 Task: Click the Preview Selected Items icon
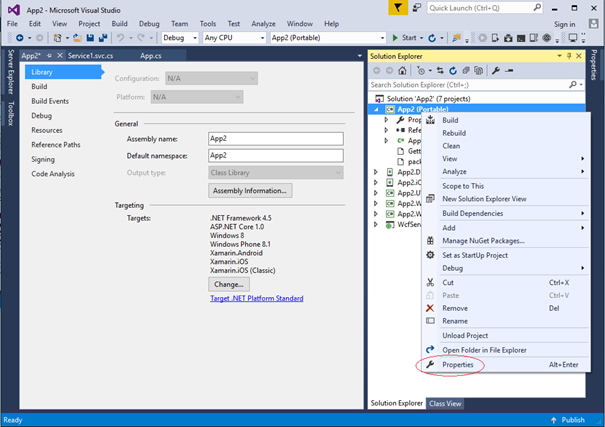pos(509,71)
